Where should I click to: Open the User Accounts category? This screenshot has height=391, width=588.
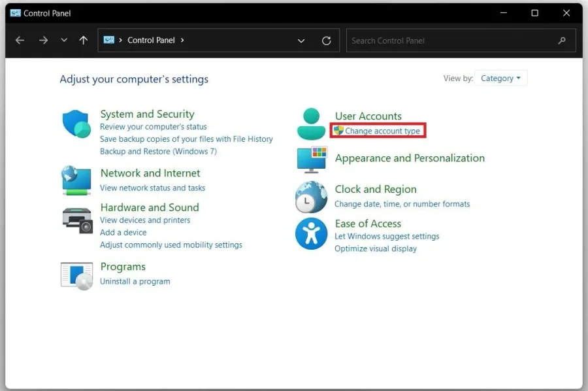click(368, 116)
